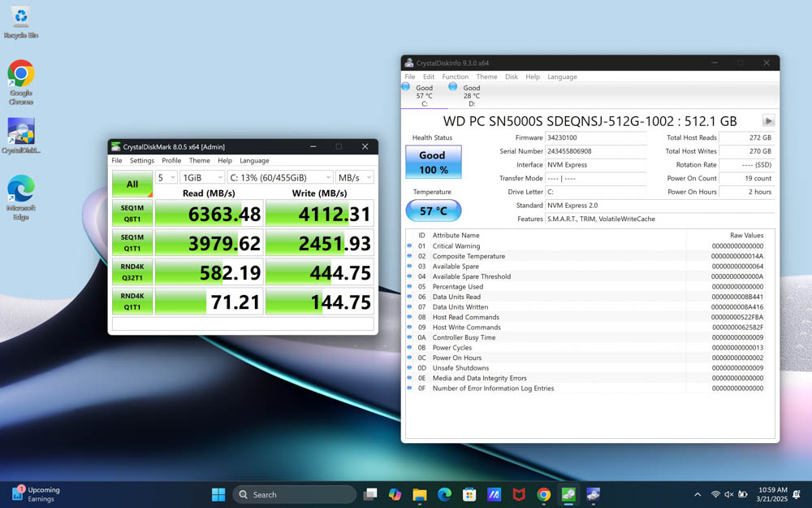Open the test count dropdown showing 5
Screen dimensions: 812x508
click(166, 177)
